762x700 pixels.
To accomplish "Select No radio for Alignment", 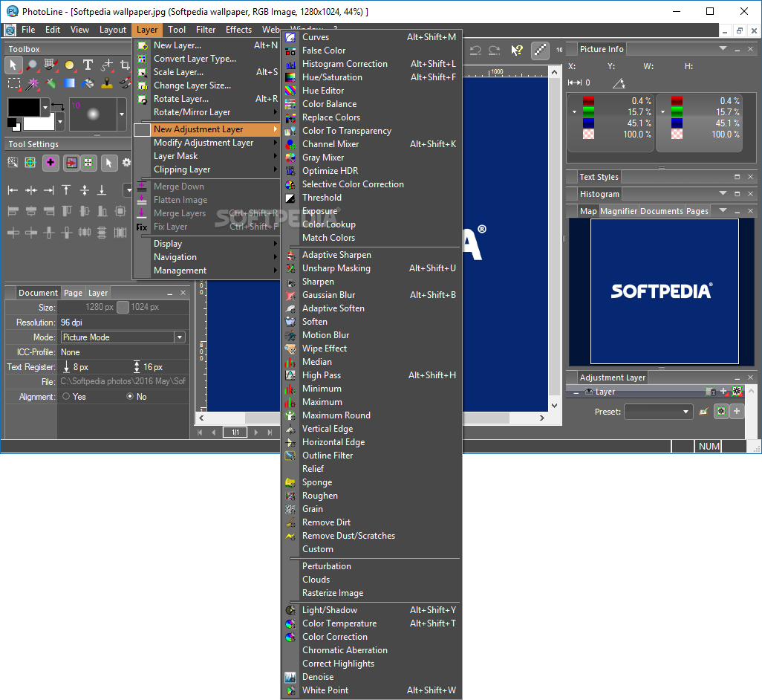I will [x=130, y=397].
